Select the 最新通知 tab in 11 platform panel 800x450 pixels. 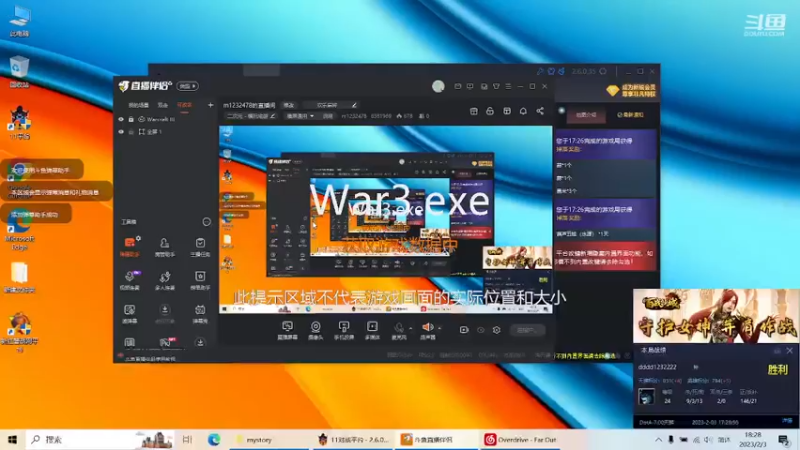(630, 115)
